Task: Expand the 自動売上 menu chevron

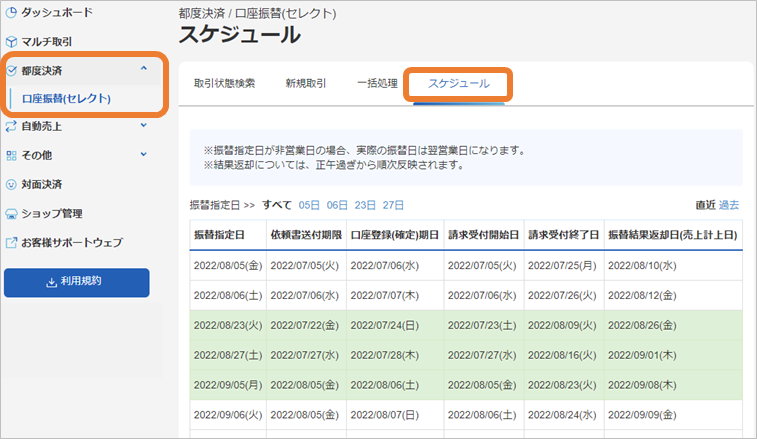Action: click(143, 125)
